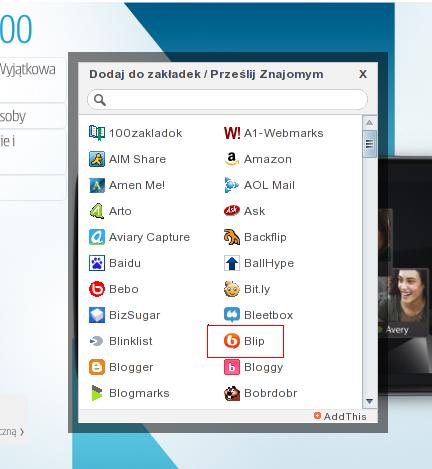Select the AOL Mail icon
Screen dimensions: 432x469
(x=232, y=185)
